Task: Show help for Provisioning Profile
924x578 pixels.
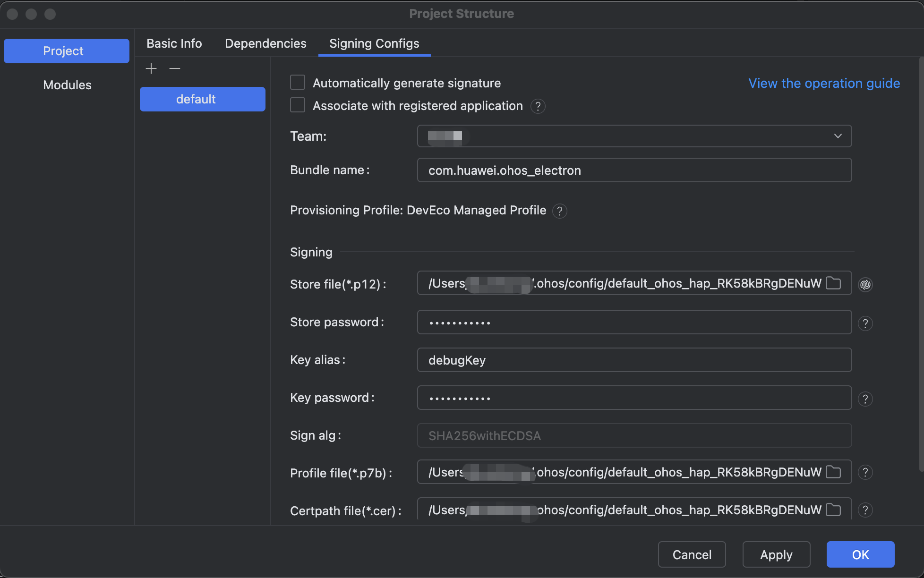Action: [x=560, y=211]
